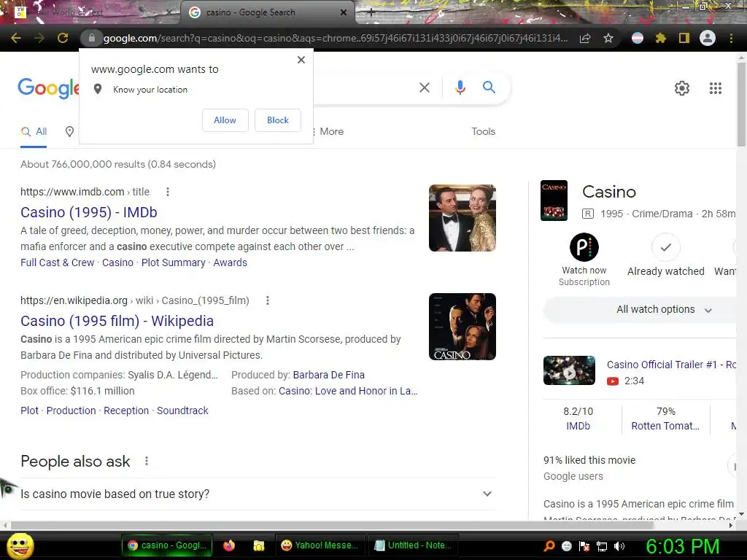The height and width of the screenshot is (560, 747).
Task: Click the address bar URL
Action: [x=336, y=38]
